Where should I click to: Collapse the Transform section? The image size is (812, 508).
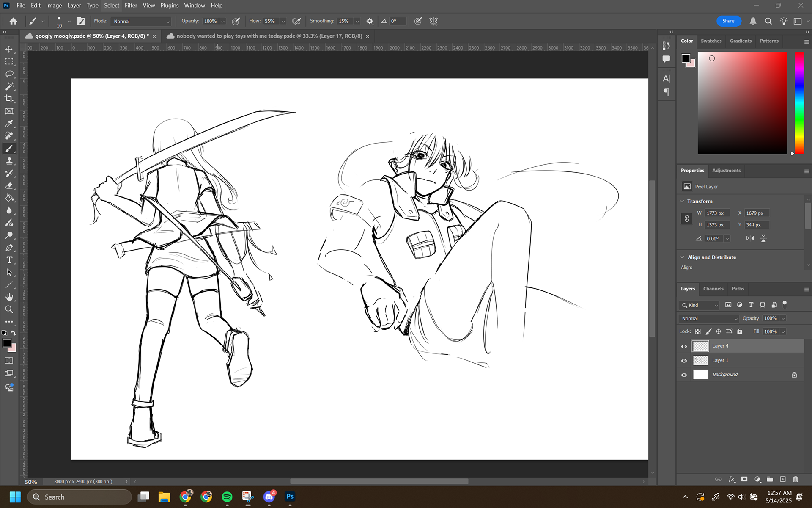click(682, 201)
